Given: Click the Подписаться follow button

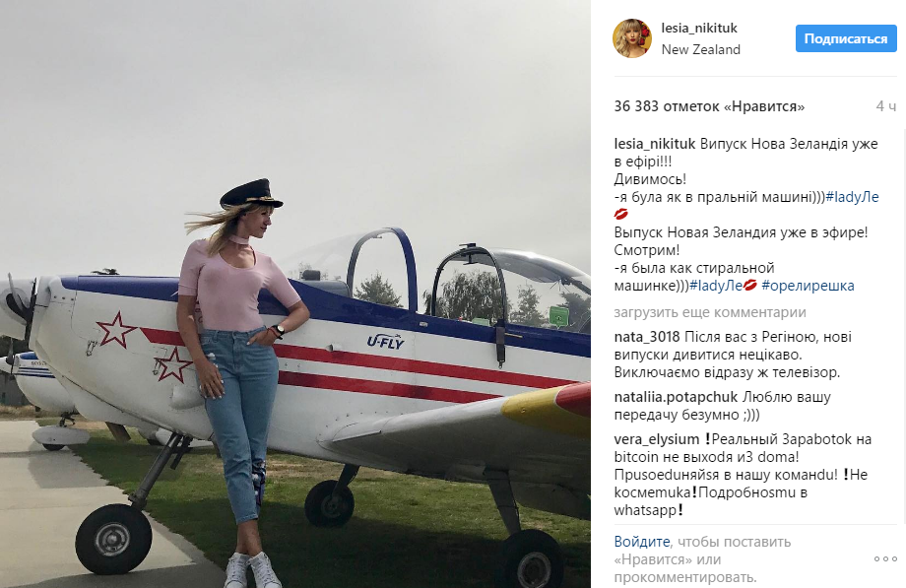Looking at the screenshot, I should point(846,38).
